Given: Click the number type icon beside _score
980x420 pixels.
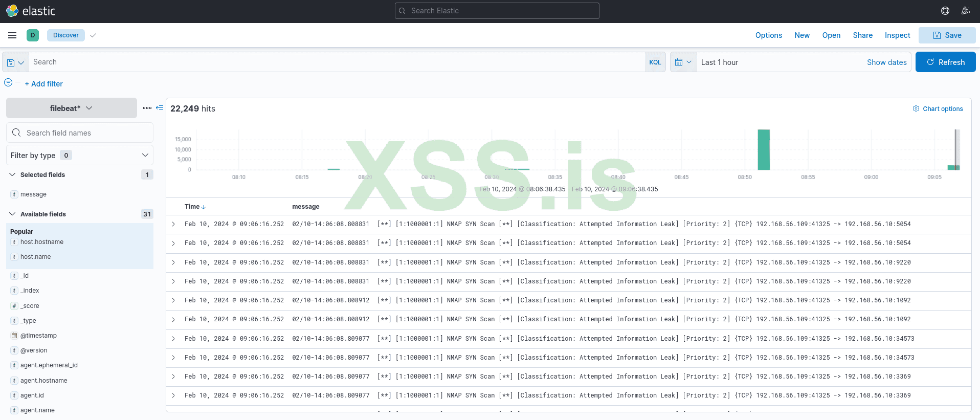Looking at the screenshot, I should [14, 306].
